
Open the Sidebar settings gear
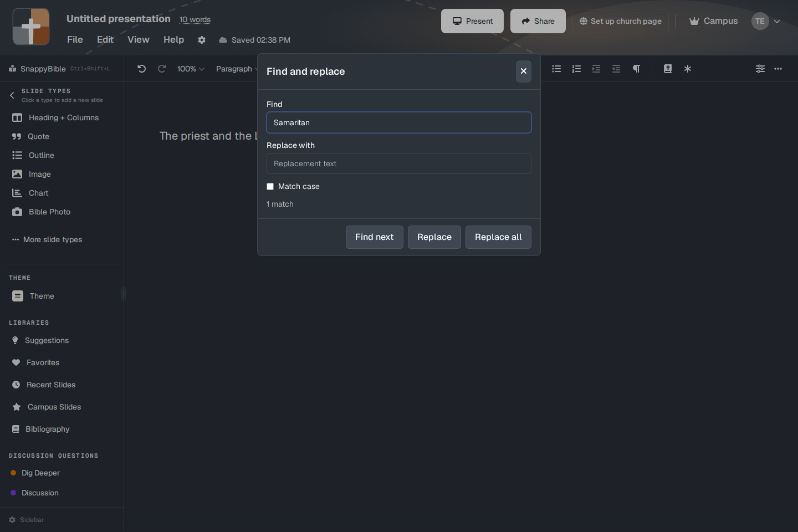12,520
